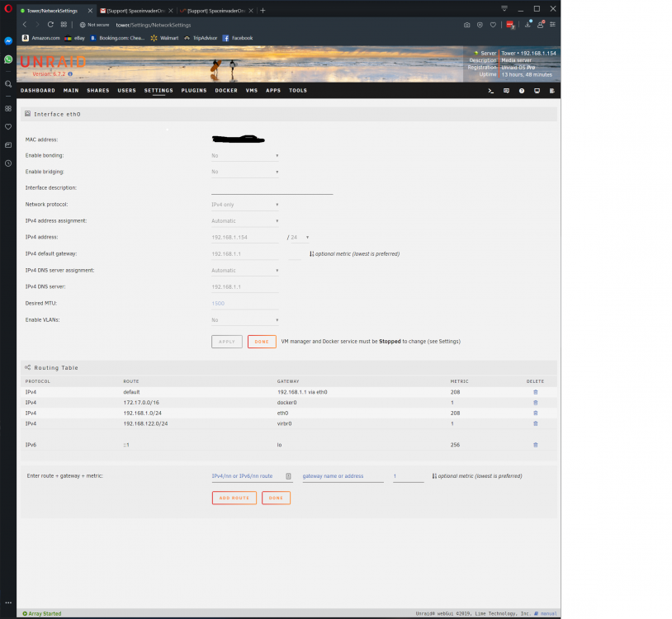The width and height of the screenshot is (672, 619).
Task: Click Done under the interface settings
Action: [262, 342]
